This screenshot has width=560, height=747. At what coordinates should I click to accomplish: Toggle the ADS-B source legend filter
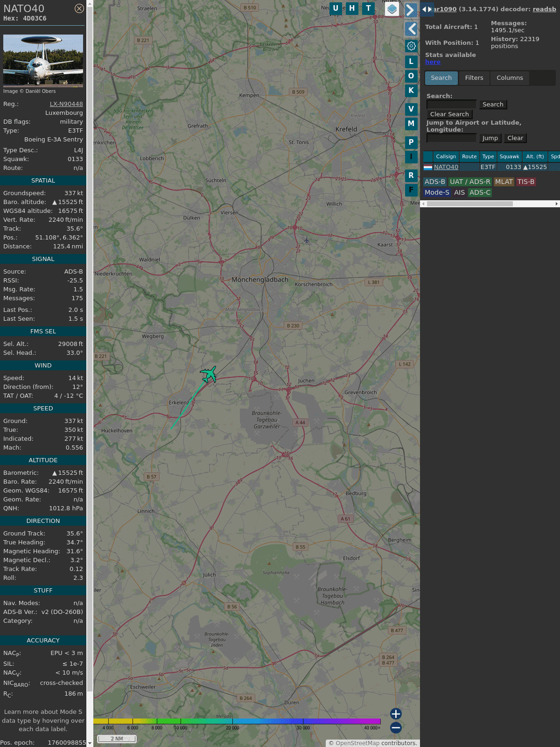(434, 182)
